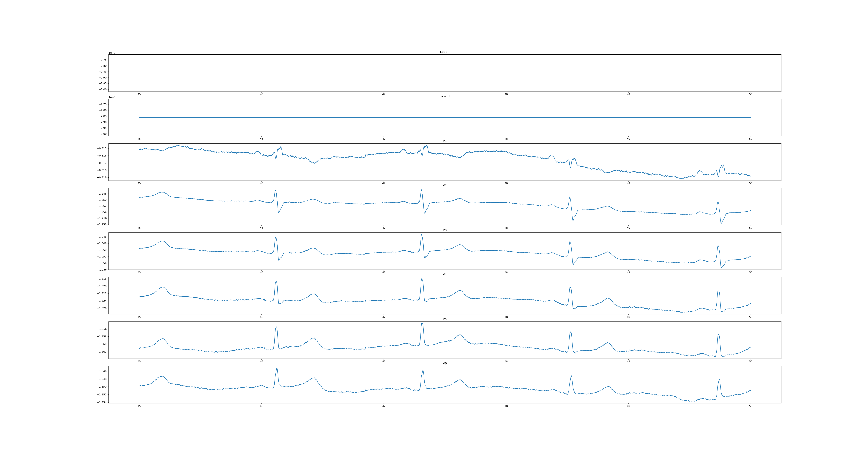Click the first tall spike in V6 waveform
The image size is (868, 453).
coord(277,368)
